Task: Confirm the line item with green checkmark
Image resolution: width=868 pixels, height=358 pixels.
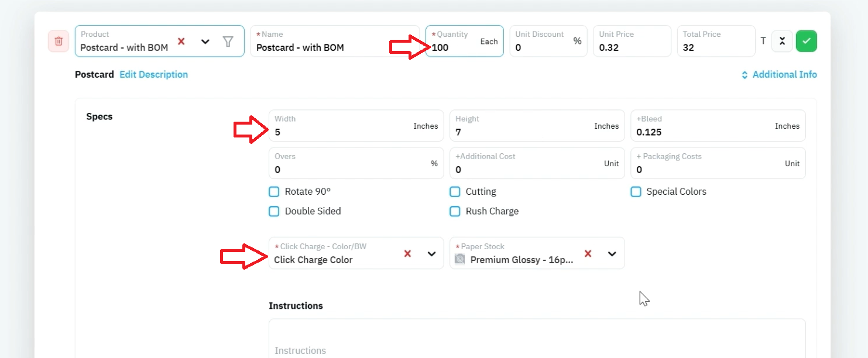Action: coord(807,41)
